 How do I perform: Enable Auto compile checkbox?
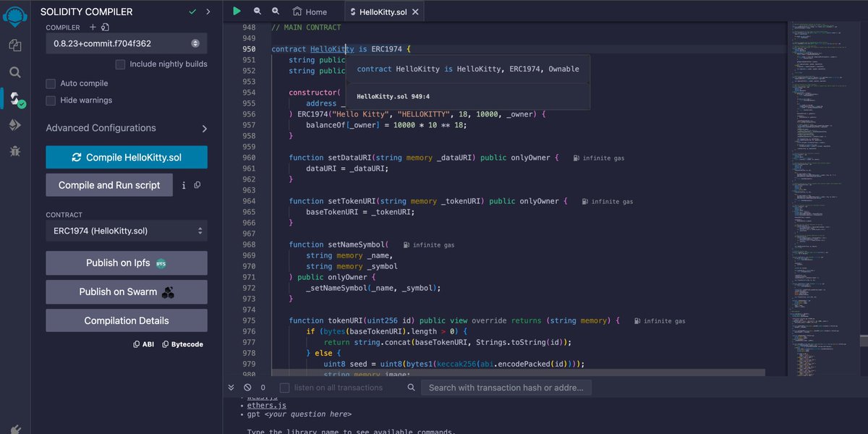coord(51,84)
